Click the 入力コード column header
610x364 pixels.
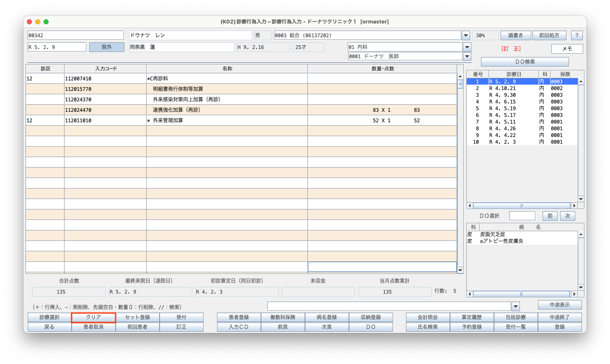[x=106, y=69]
